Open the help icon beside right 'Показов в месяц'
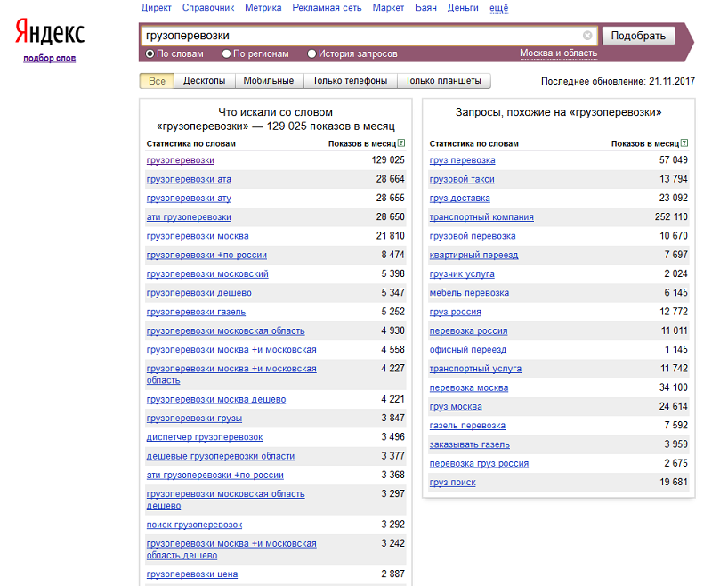Image resolution: width=728 pixels, height=586 pixels. (x=684, y=143)
